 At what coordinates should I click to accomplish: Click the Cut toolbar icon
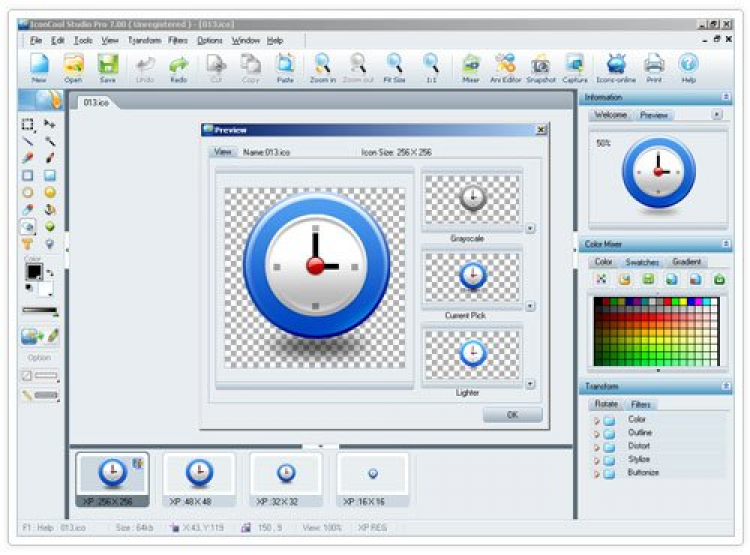[216, 68]
